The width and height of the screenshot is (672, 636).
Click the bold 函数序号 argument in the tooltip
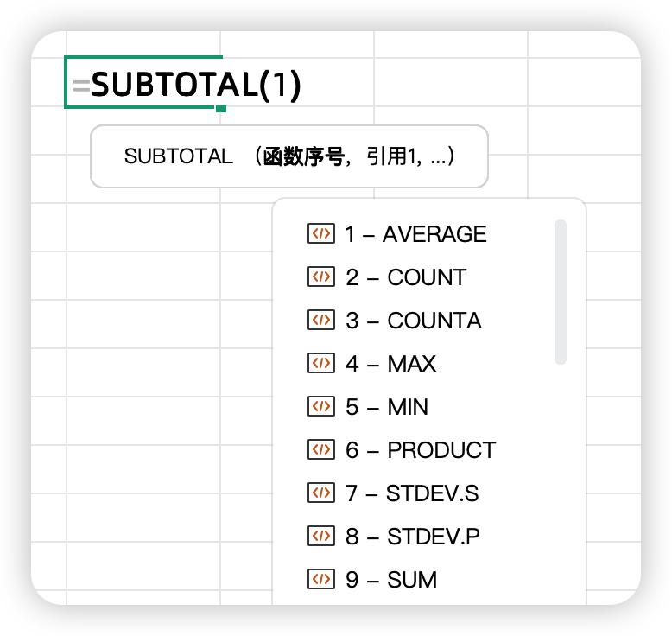point(303,156)
